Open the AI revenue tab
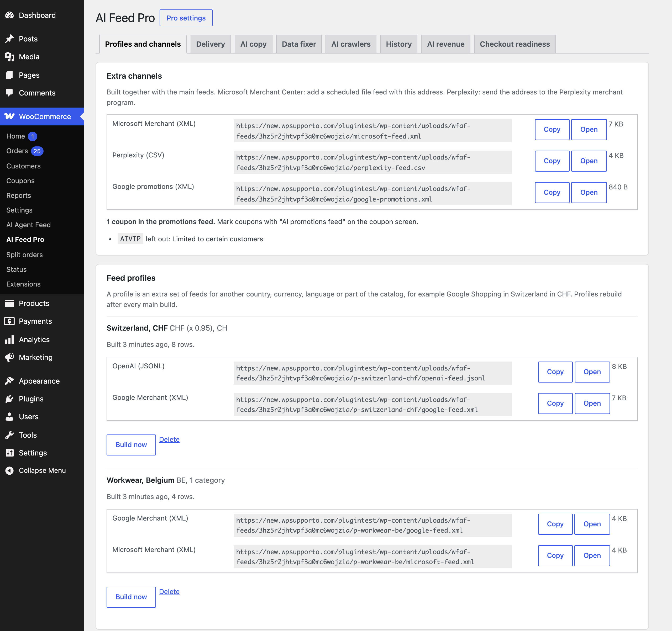The image size is (672, 631). (445, 44)
